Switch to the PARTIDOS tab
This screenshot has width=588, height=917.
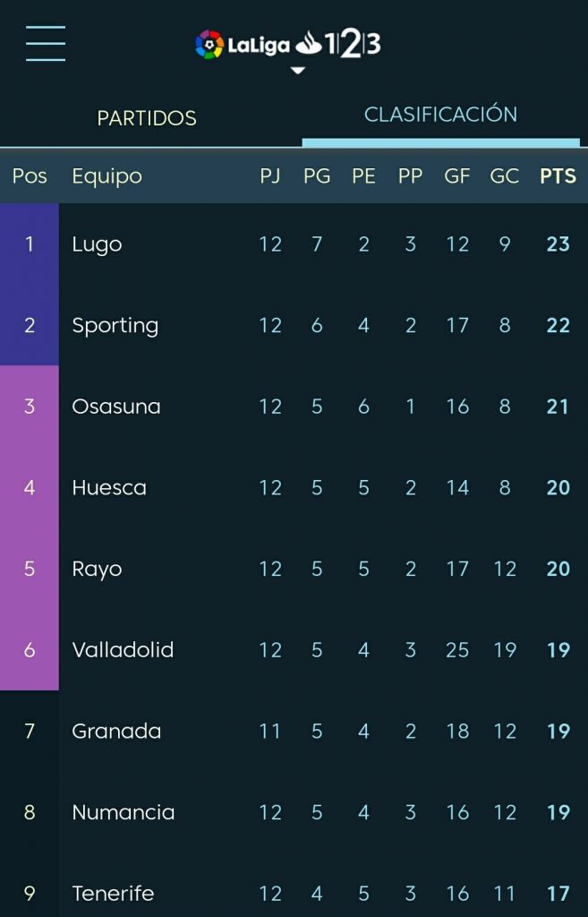click(x=147, y=118)
